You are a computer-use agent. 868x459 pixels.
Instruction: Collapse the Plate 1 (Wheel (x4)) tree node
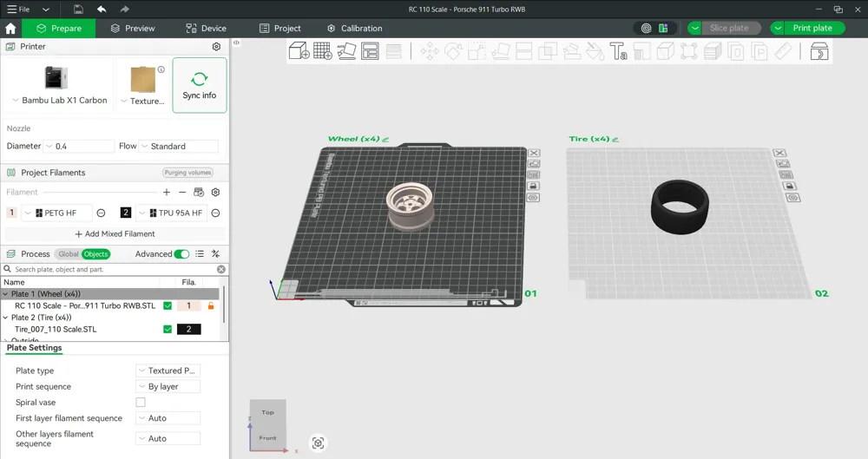pos(5,294)
